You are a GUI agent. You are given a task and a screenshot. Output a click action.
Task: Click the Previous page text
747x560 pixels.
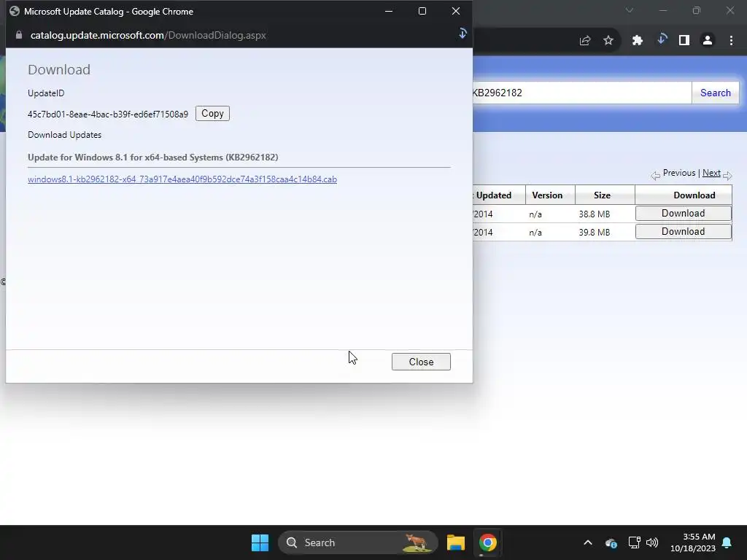coord(679,173)
